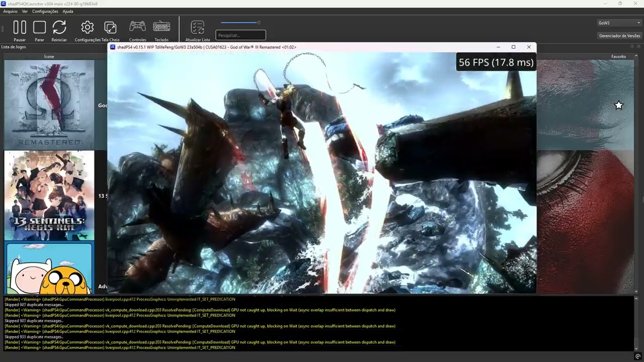
Task: Select God of War III Remastered cover
Action: (49, 105)
